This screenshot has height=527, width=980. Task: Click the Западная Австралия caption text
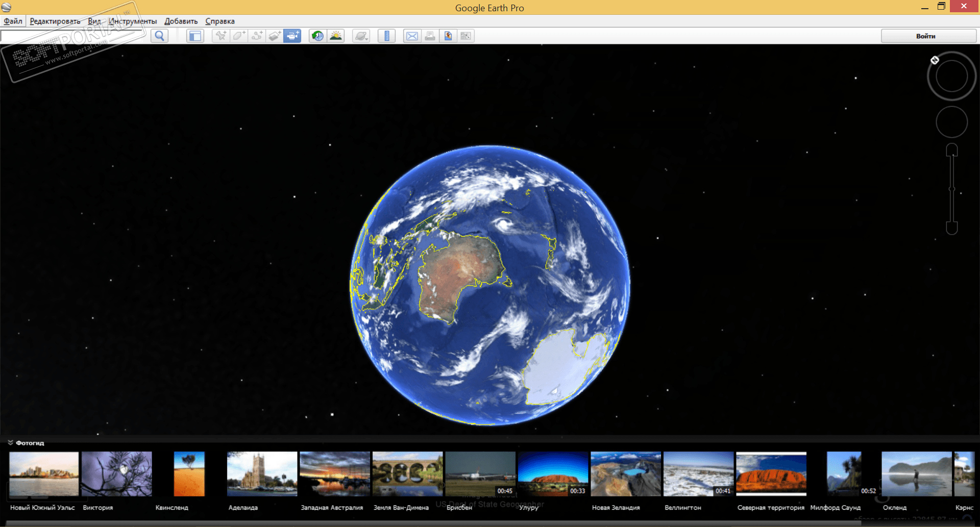point(332,508)
